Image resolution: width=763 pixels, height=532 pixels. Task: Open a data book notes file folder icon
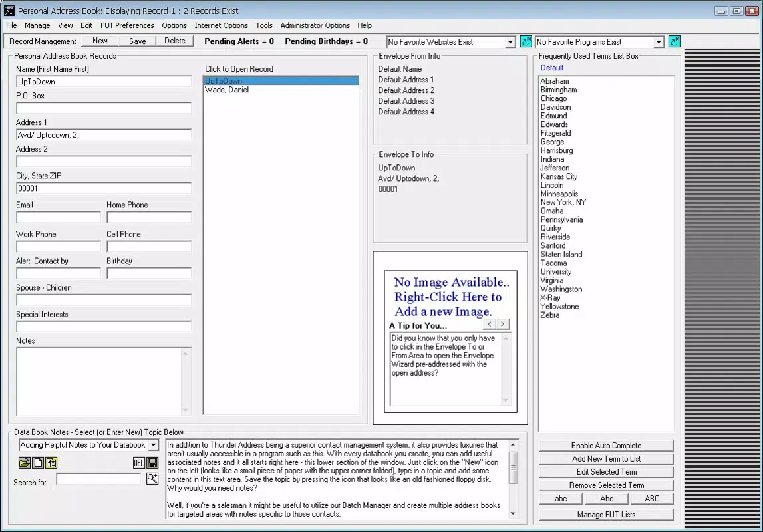(25, 462)
